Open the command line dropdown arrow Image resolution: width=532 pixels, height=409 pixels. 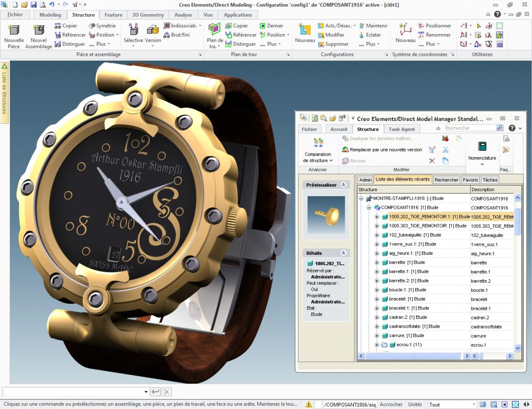point(146,392)
